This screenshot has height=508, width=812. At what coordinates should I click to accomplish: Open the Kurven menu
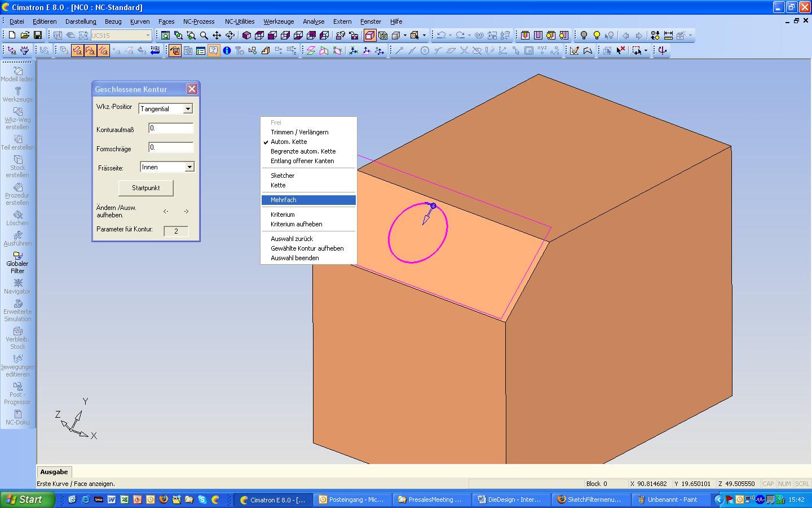point(140,21)
